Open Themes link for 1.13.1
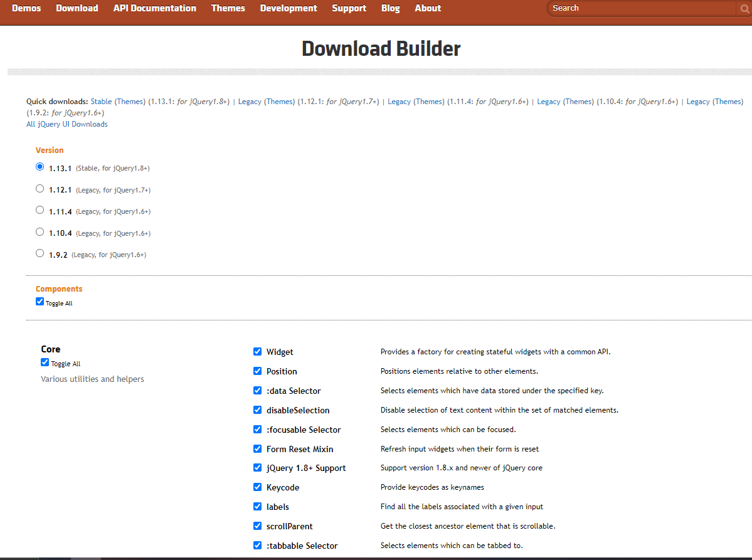The width and height of the screenshot is (752, 560). pyautogui.click(x=130, y=102)
